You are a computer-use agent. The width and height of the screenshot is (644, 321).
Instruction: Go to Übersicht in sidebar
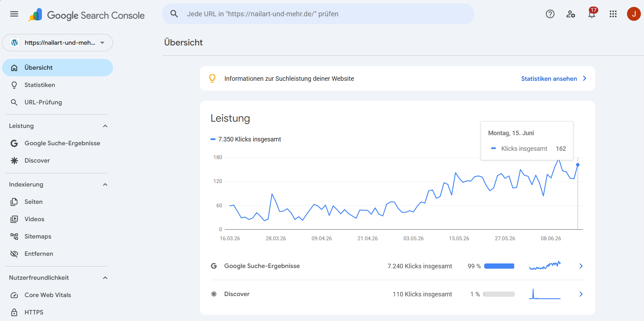point(58,68)
